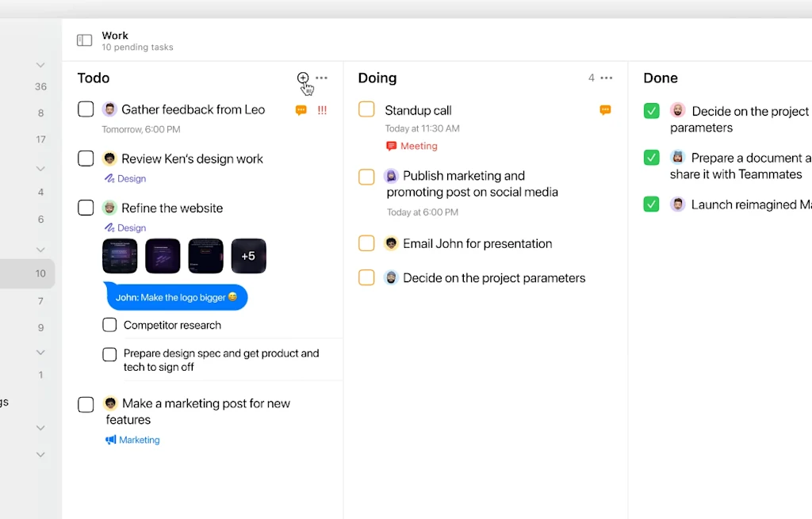Uncheck the completed Launch reimagined task in Done

[651, 204]
